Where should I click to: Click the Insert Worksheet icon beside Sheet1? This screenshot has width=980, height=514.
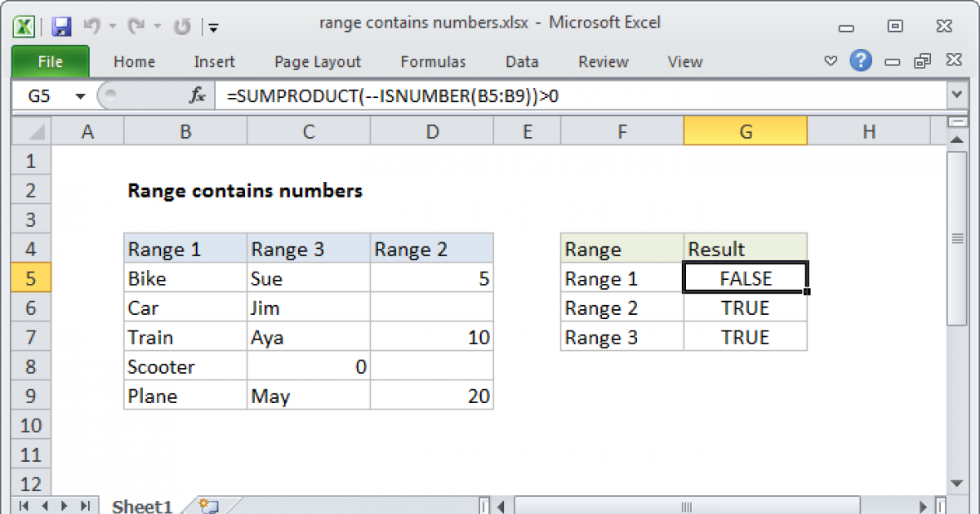[208, 506]
